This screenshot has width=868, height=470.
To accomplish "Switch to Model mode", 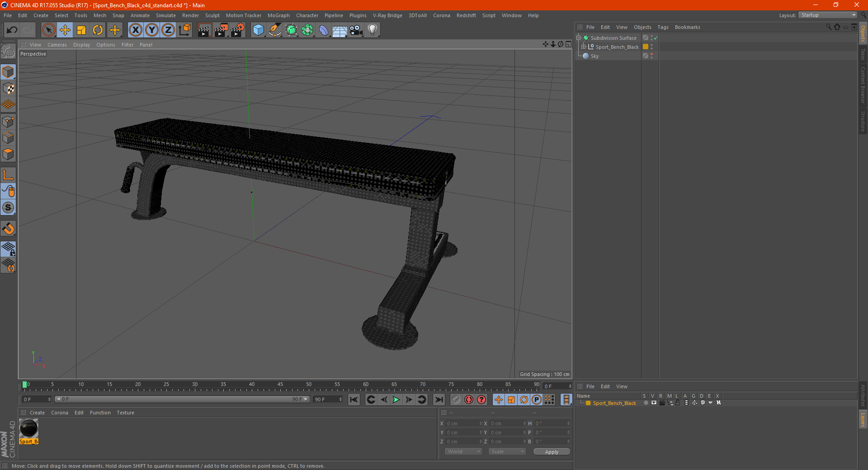I will pyautogui.click(x=8, y=72).
